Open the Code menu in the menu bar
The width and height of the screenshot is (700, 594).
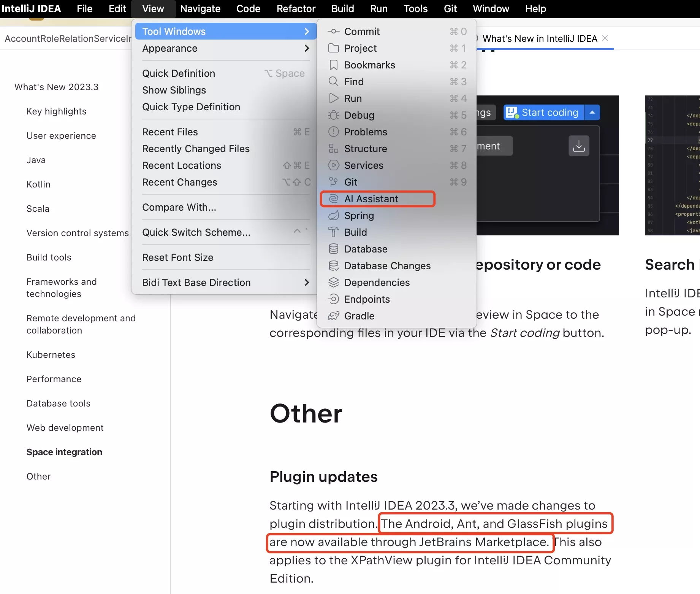[248, 9]
